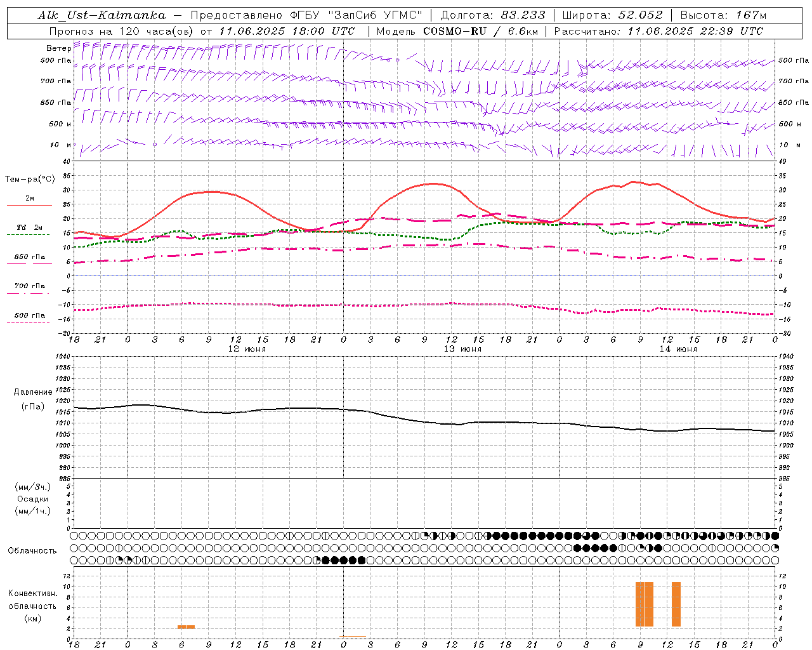Viewport: 812px width, 650px height.
Task: Click the 'Тем-ра(°C)' temperature panel label
Action: point(30,180)
